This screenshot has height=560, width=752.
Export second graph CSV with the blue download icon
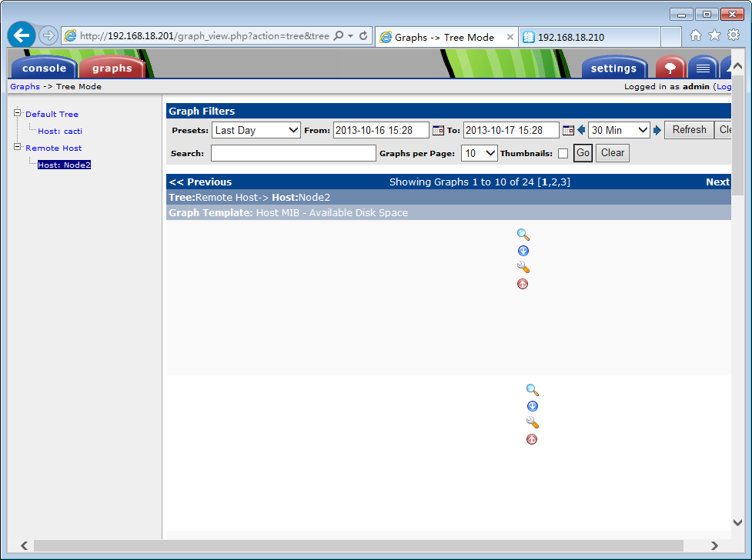coord(533,406)
